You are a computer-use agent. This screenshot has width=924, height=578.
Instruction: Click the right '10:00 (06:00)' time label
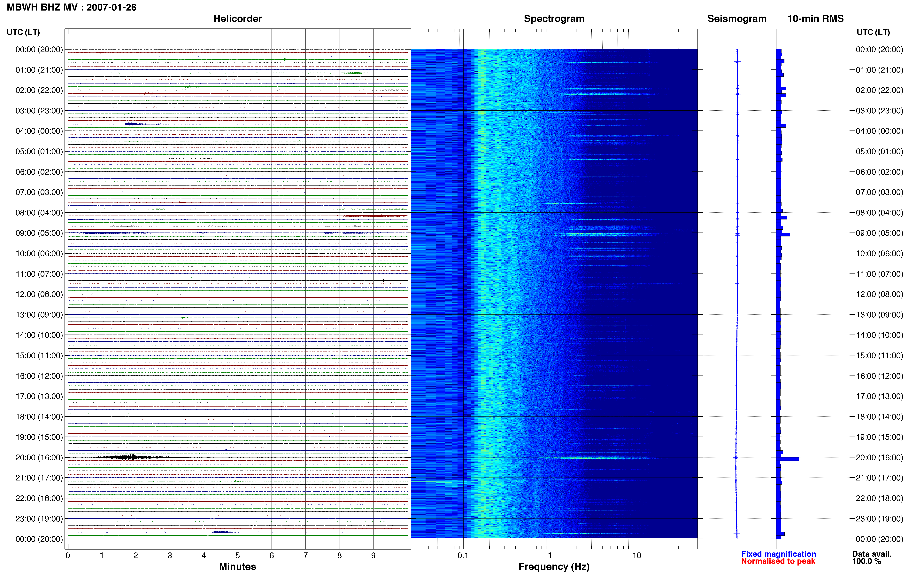tap(879, 253)
